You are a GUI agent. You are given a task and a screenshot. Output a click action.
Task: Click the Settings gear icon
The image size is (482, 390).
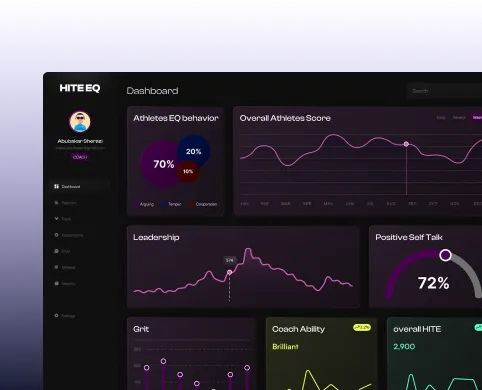(56, 315)
